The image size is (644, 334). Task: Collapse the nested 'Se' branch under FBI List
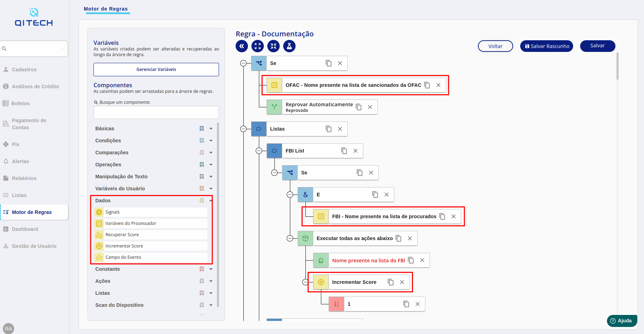(x=274, y=173)
